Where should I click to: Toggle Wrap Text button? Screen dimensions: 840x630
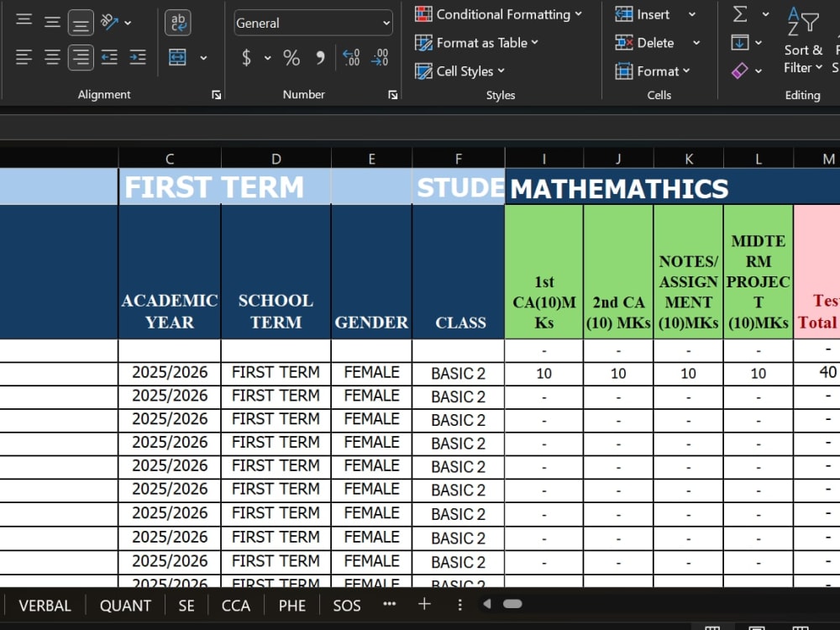tap(178, 23)
